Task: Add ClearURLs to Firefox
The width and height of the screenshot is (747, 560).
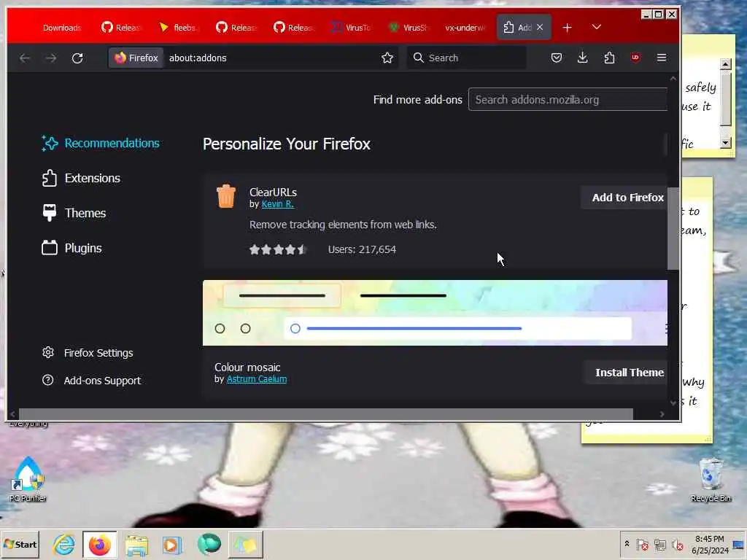Action: click(x=624, y=198)
